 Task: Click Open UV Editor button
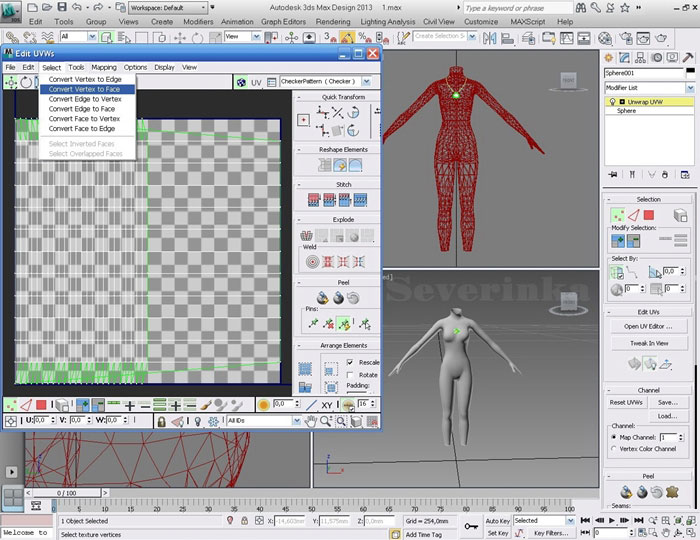648,327
